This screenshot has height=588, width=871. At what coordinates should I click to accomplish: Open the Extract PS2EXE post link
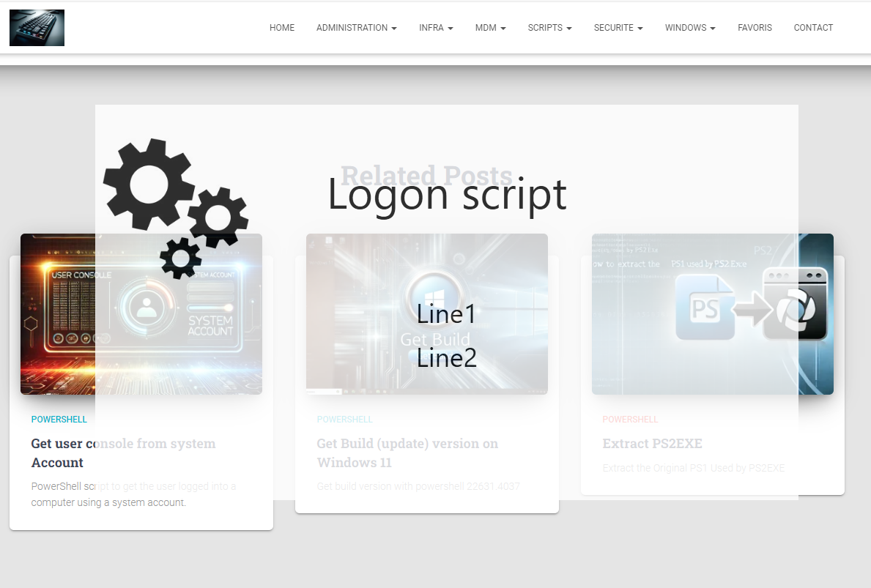[x=652, y=443]
